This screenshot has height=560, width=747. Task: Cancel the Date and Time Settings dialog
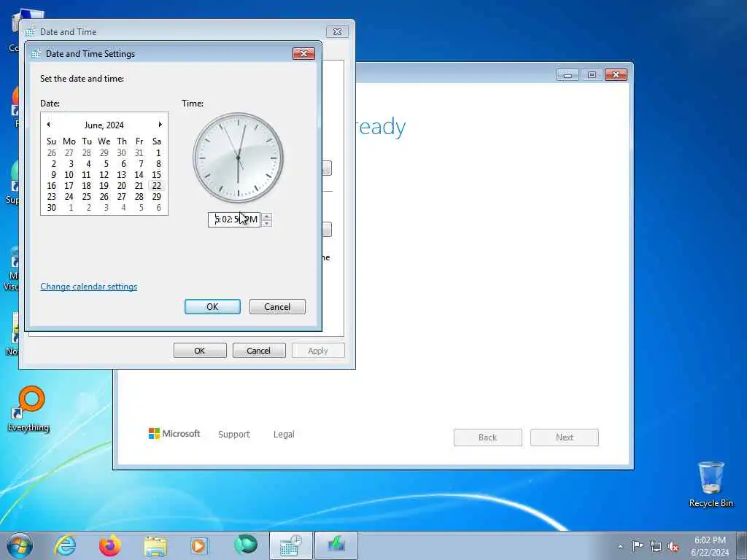[x=277, y=307]
